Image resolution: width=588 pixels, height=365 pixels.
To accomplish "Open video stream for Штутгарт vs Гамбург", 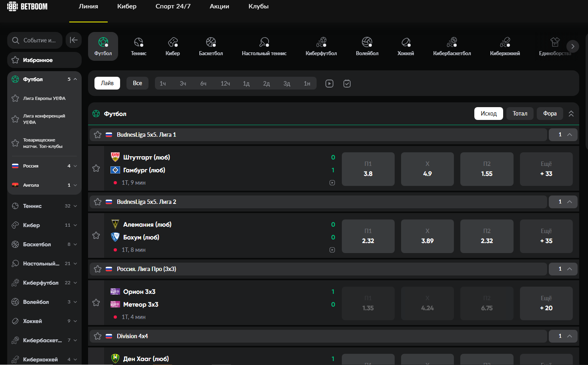I will [332, 183].
